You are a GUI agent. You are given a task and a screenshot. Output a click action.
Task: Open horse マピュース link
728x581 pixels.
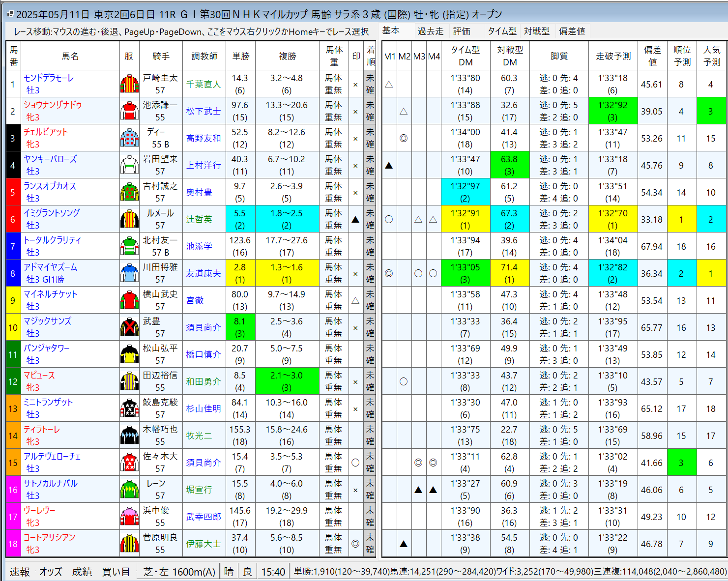point(39,375)
